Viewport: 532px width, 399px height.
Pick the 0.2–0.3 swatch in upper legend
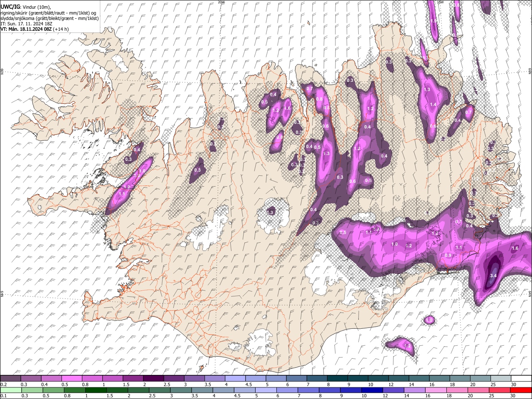point(10,378)
